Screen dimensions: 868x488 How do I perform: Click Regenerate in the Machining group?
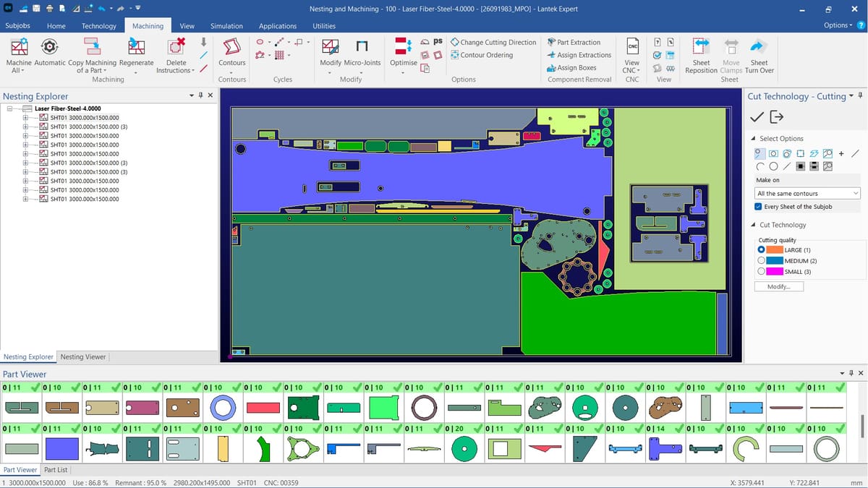point(136,48)
